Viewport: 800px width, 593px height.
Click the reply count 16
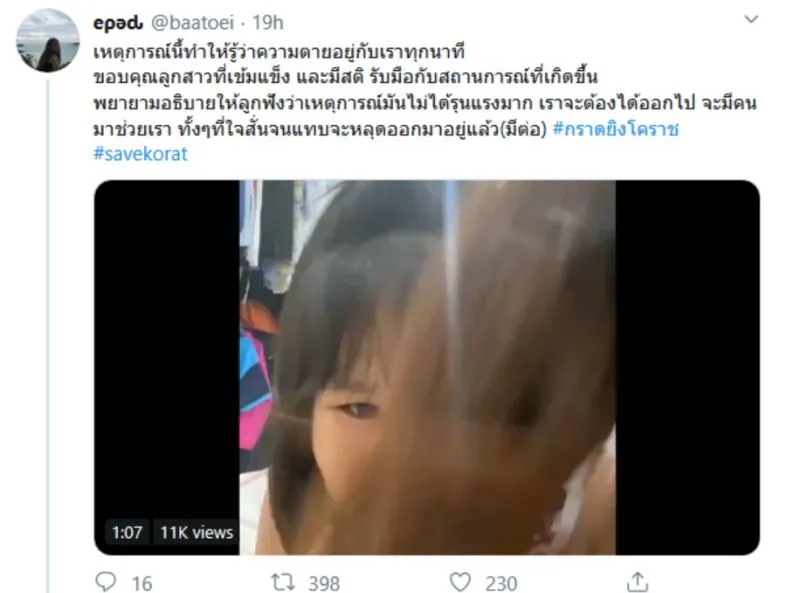(142, 583)
